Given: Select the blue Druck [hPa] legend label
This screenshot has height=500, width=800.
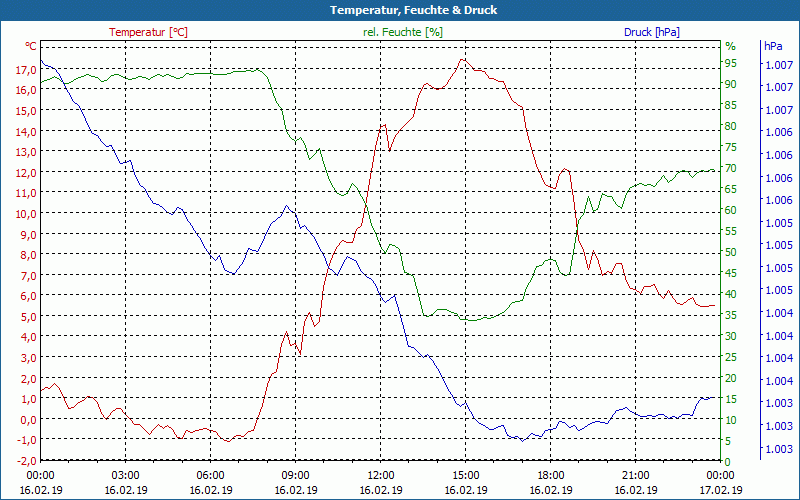Looking at the screenshot, I should [x=652, y=32].
